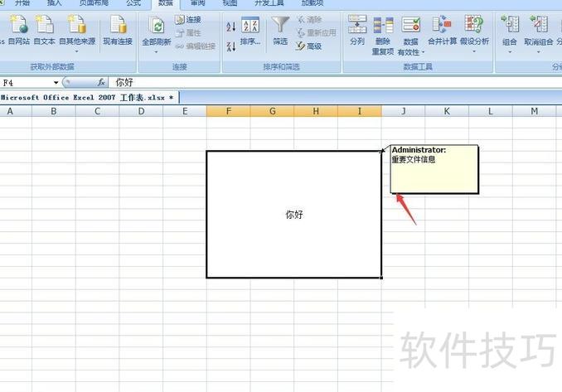Screen dimensions: 562x392
Task: Select column C header
Action: (98, 111)
